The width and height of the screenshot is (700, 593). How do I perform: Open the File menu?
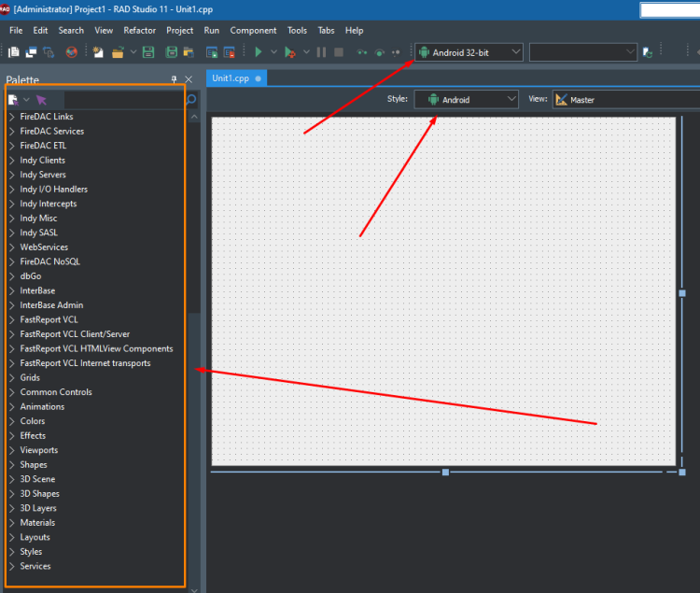16,31
